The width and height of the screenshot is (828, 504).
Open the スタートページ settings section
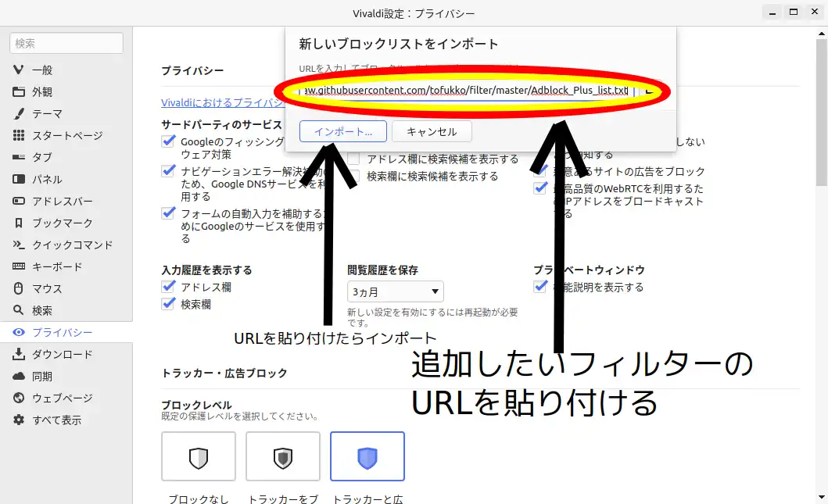(66, 136)
